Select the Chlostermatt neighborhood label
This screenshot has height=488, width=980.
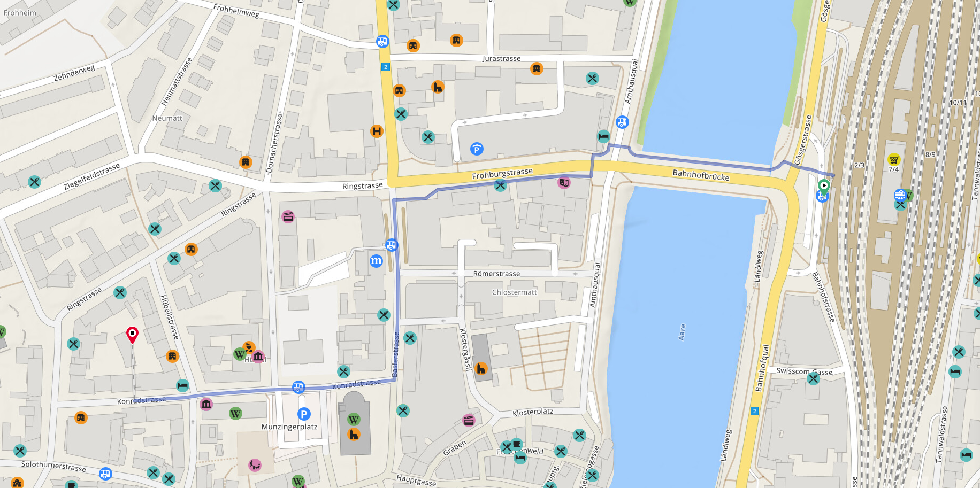coord(514,292)
